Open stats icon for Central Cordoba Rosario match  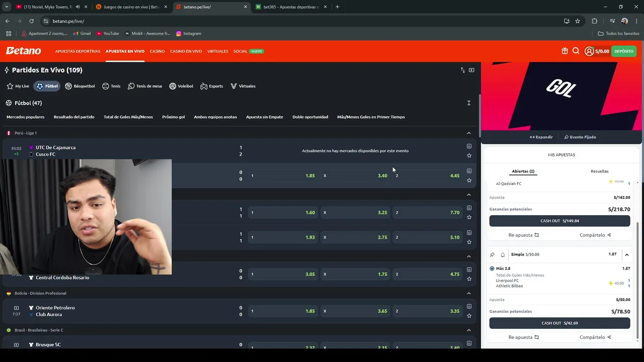[x=469, y=269]
